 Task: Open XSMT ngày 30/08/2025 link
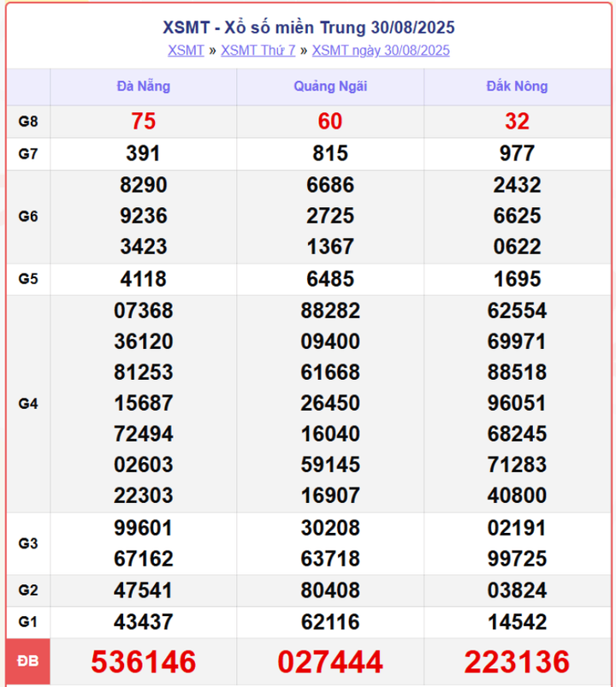pos(381,50)
